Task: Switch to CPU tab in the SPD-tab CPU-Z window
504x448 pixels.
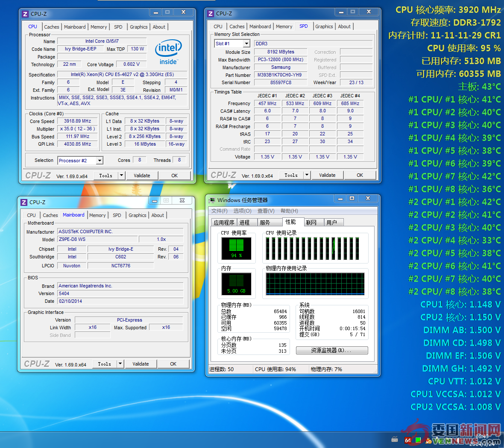Action: [x=218, y=26]
